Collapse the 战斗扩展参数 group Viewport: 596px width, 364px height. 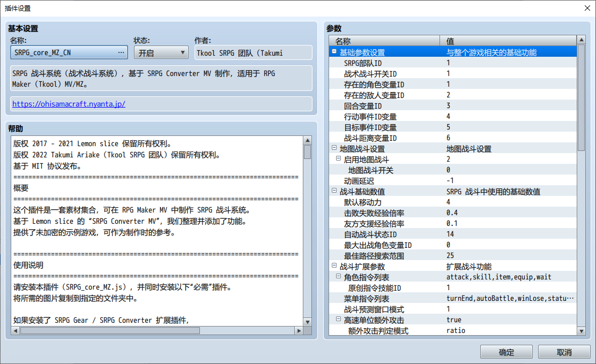pos(334,266)
